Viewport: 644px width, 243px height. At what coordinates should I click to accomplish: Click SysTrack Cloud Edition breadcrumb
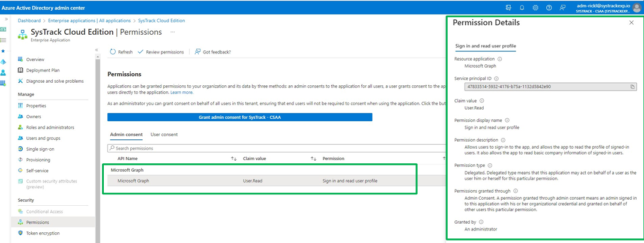pos(161,20)
